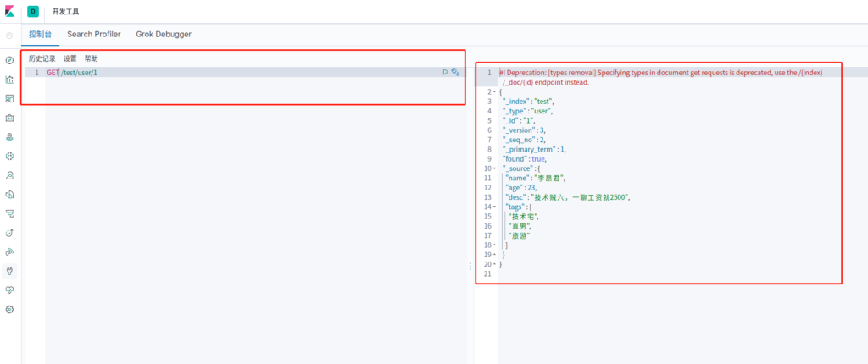Collapse the root JSON object at line 2

[x=493, y=91]
